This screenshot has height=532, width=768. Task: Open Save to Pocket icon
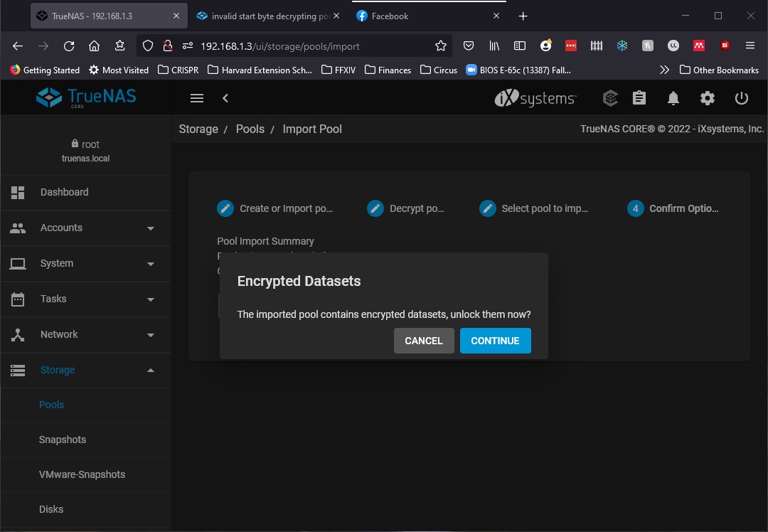pos(469,46)
